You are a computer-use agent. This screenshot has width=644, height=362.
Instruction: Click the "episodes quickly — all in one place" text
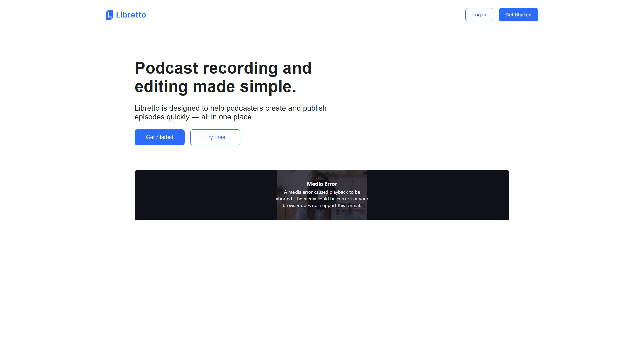tap(194, 117)
